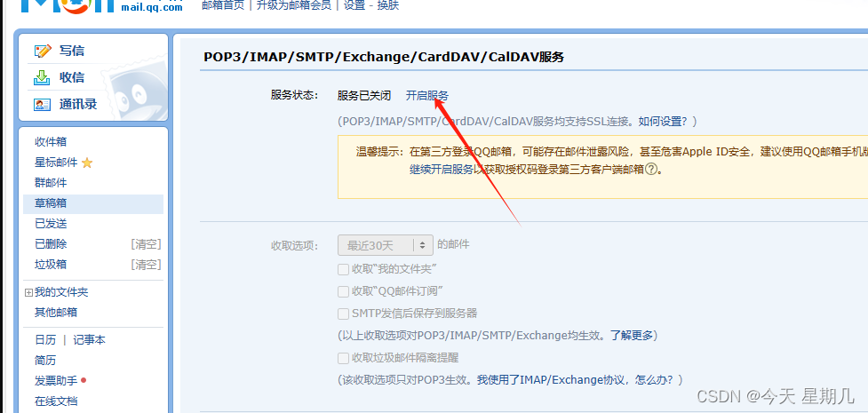Open 其他邮箱 in sidebar
Image resolution: width=868 pixels, height=413 pixels.
[x=56, y=313]
